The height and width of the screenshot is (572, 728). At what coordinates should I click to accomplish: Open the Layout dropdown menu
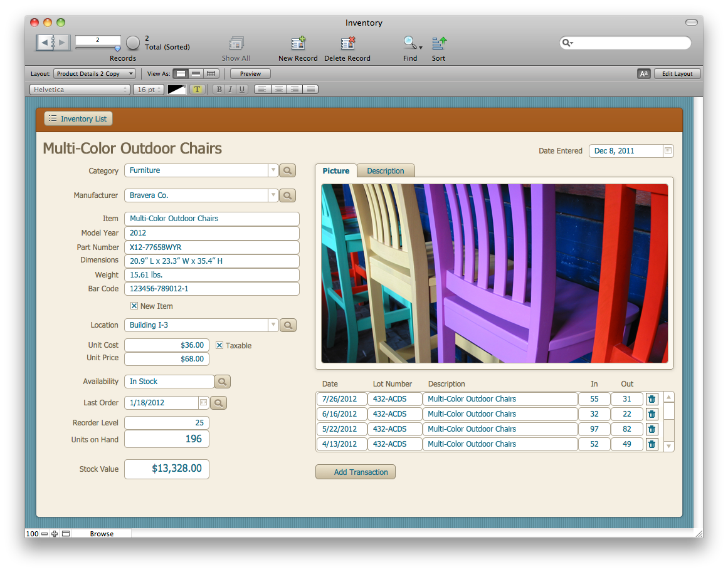95,74
